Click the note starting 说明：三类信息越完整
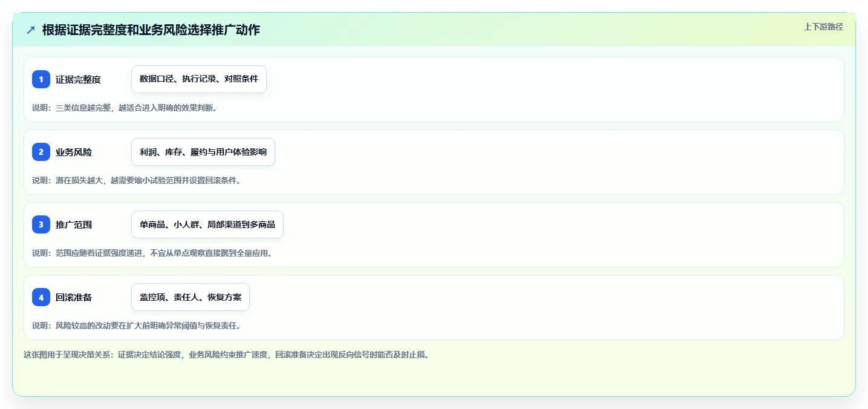The width and height of the screenshot is (868, 409). click(125, 108)
